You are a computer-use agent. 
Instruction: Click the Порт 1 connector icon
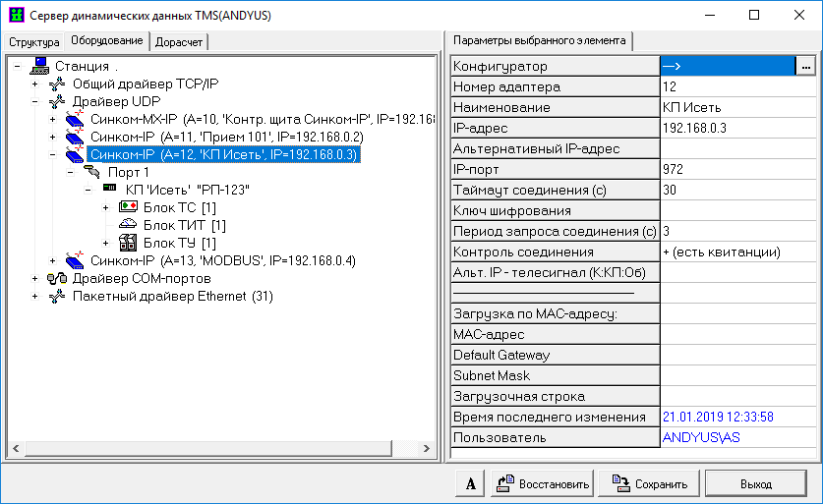[93, 172]
